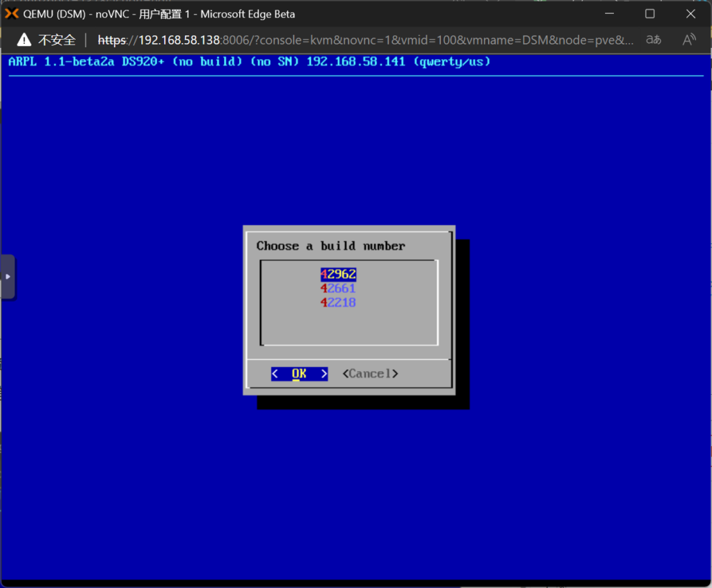
Task: Maximize the noVNC browser window
Action: [x=649, y=14]
